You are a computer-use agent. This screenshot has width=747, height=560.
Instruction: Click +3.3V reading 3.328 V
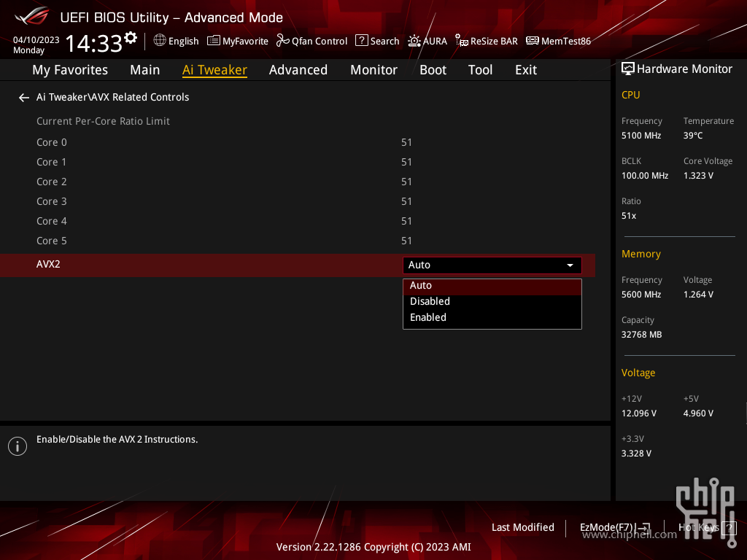tap(636, 454)
